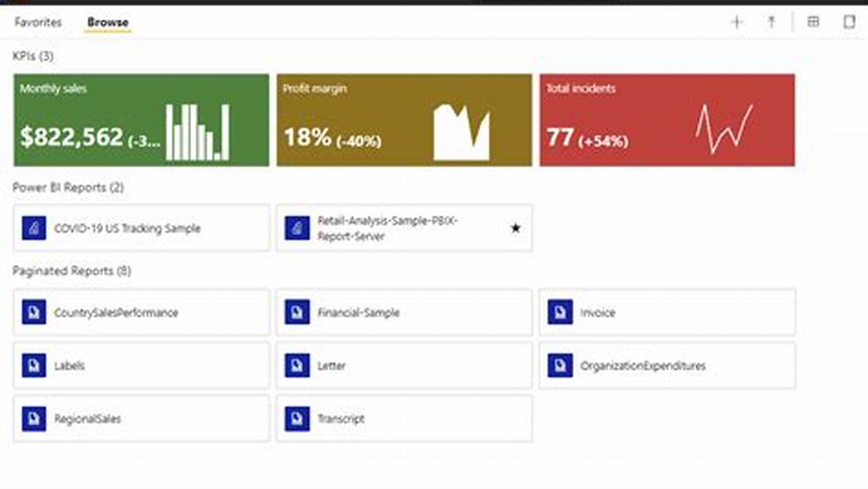The height and width of the screenshot is (489, 868).
Task: Toggle the favorite star on Retail-Analysis-Sample report
Action: coord(515,228)
